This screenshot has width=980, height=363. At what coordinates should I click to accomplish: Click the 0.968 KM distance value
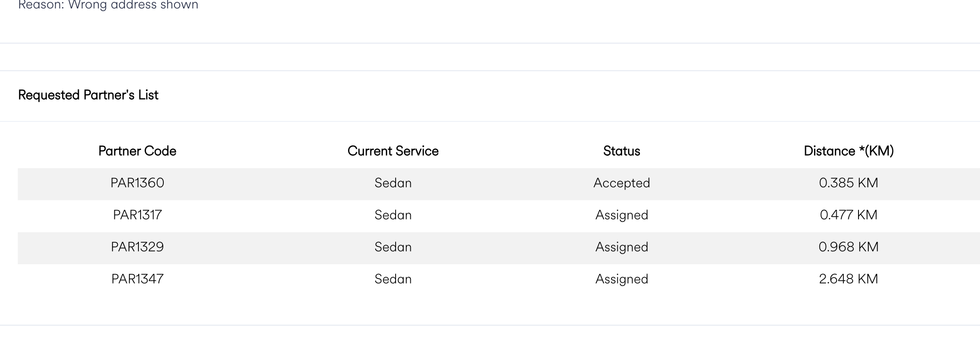[x=848, y=247]
